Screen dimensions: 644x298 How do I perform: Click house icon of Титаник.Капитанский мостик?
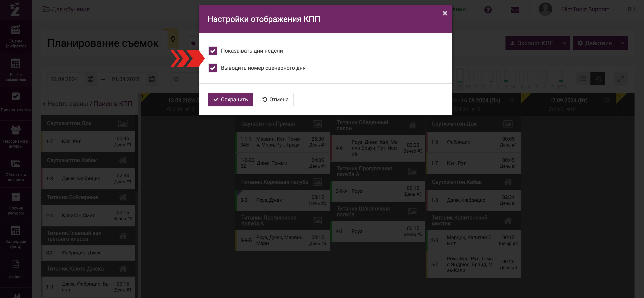point(508,221)
